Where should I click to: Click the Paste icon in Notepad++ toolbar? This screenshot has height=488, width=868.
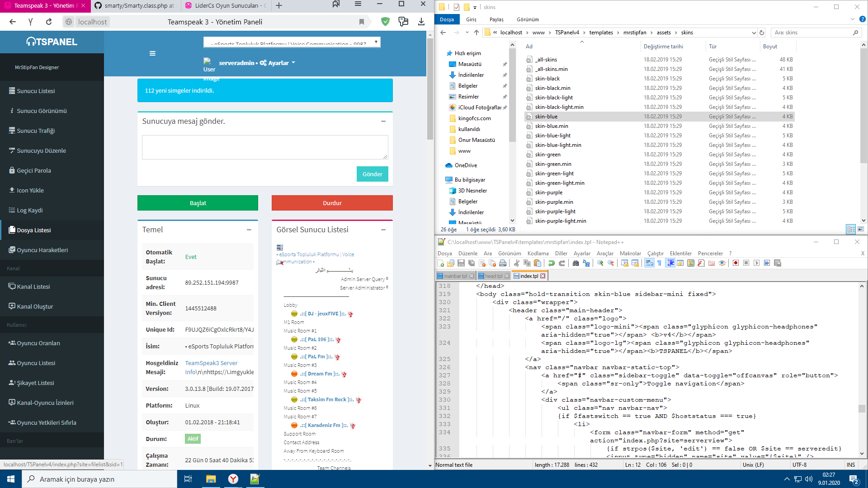[538, 263]
